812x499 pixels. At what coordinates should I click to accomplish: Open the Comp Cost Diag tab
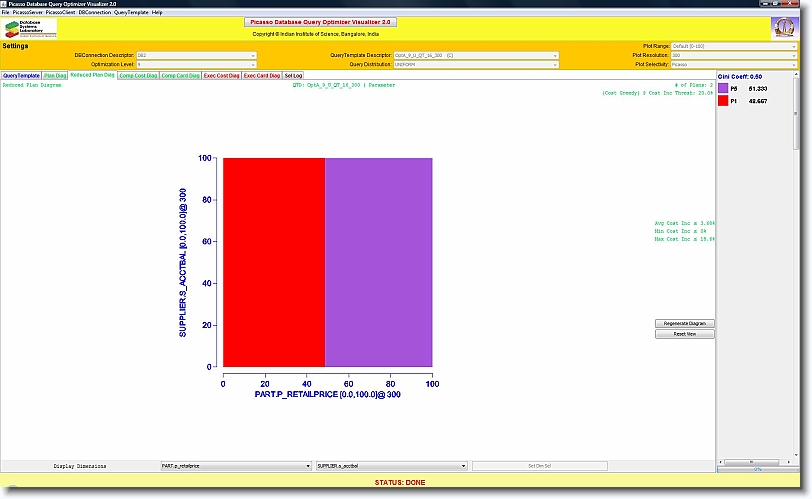(137, 75)
